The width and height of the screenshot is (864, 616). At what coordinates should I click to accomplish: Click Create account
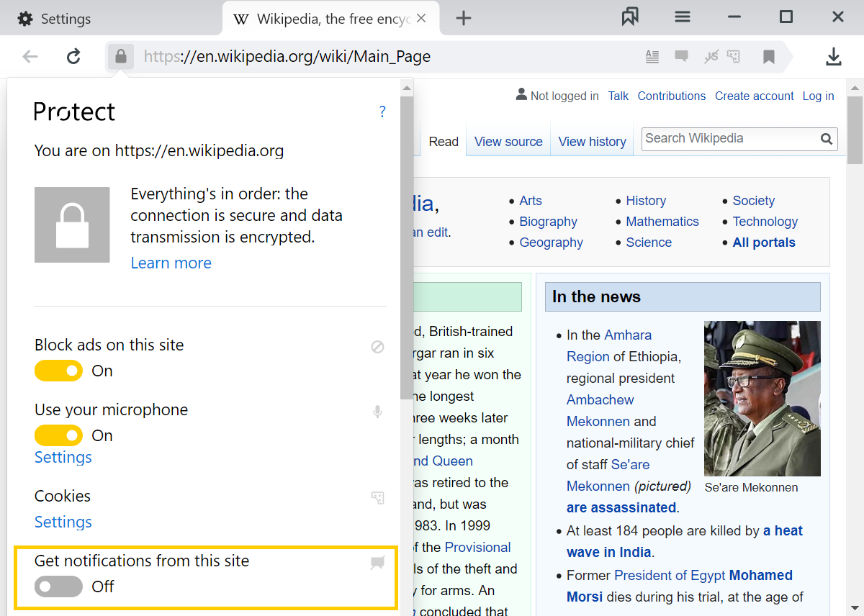755,96
